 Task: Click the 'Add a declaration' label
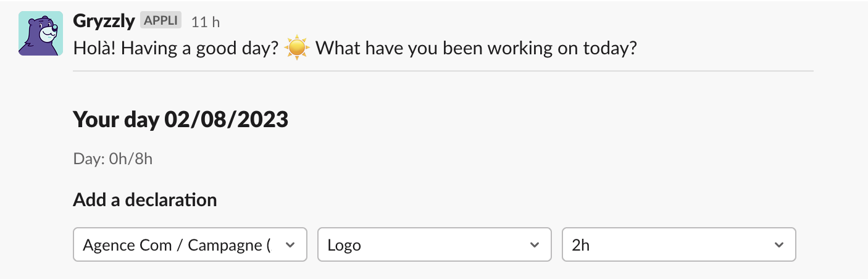pos(145,200)
